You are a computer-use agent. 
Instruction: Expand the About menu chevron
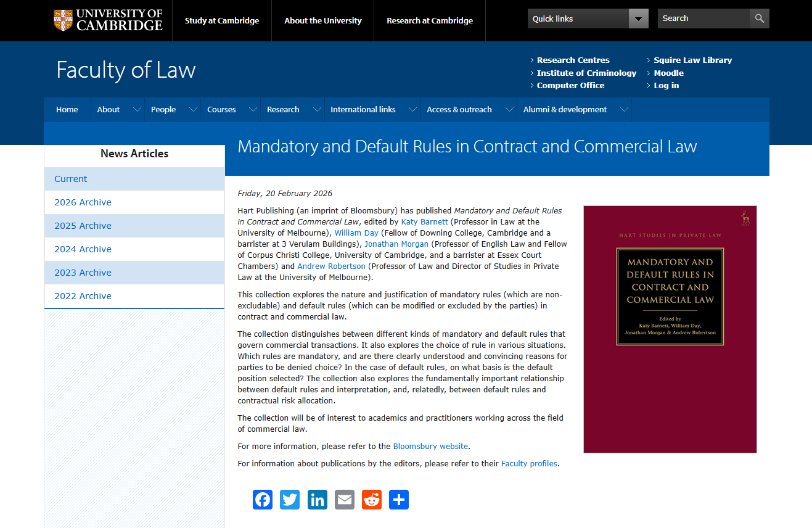(x=137, y=110)
